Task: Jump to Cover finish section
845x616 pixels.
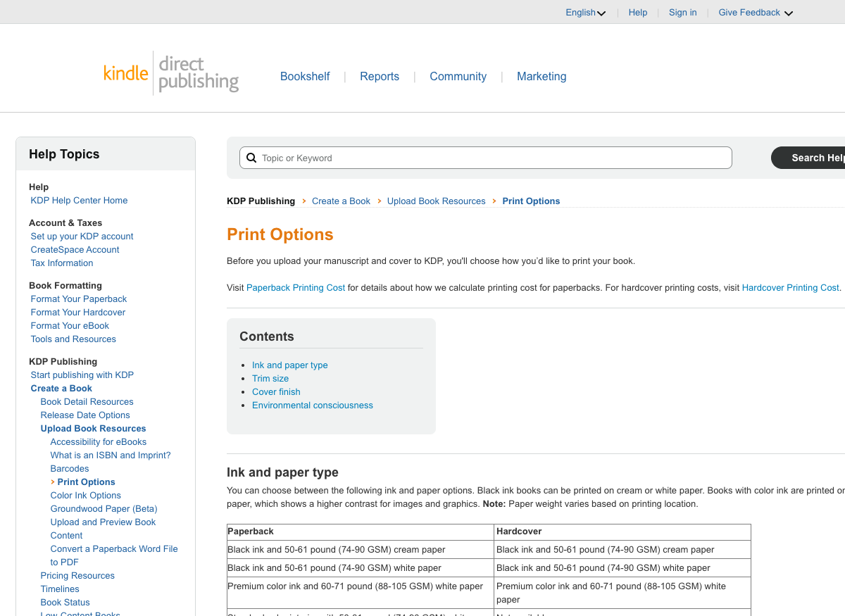Action: click(276, 391)
